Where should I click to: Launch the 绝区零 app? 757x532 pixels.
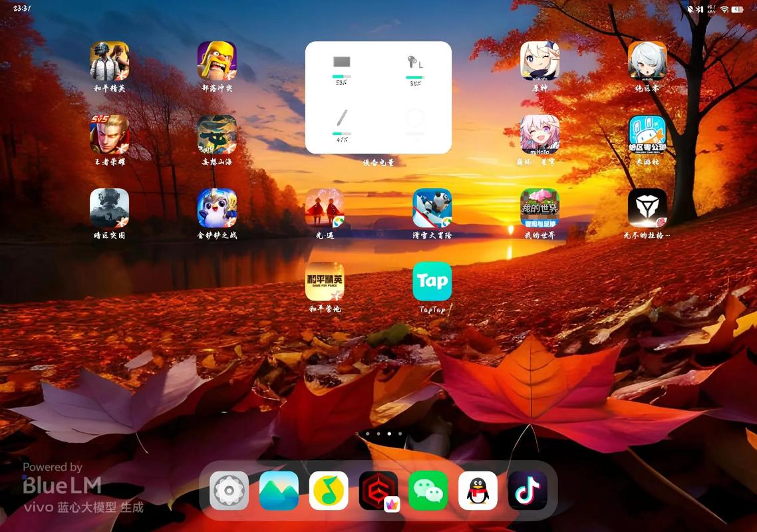click(647, 61)
